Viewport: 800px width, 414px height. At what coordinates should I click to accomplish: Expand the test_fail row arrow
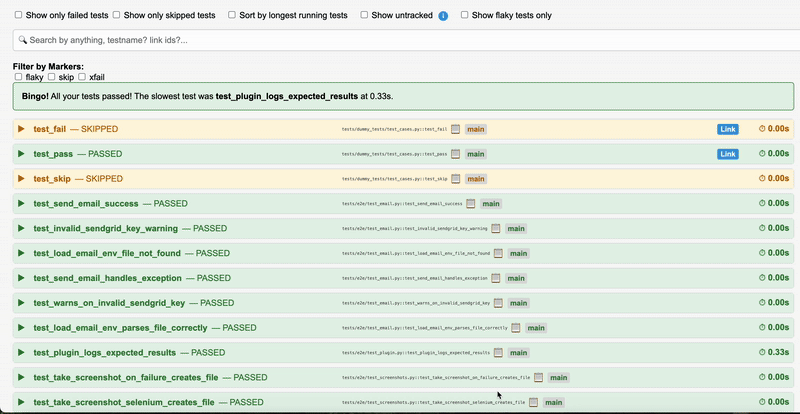[21, 129]
